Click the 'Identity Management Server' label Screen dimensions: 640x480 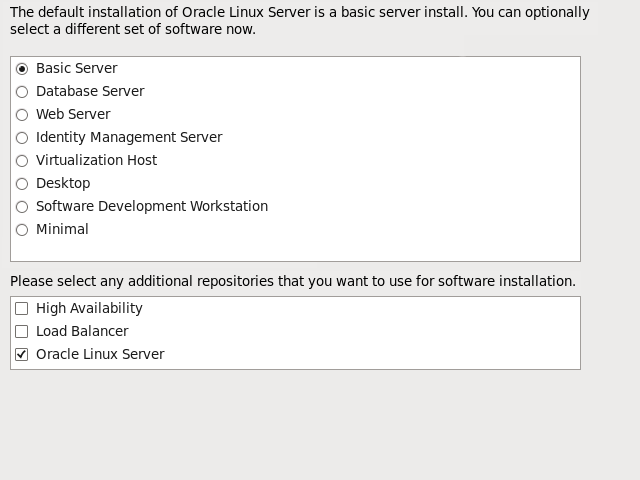coord(129,137)
